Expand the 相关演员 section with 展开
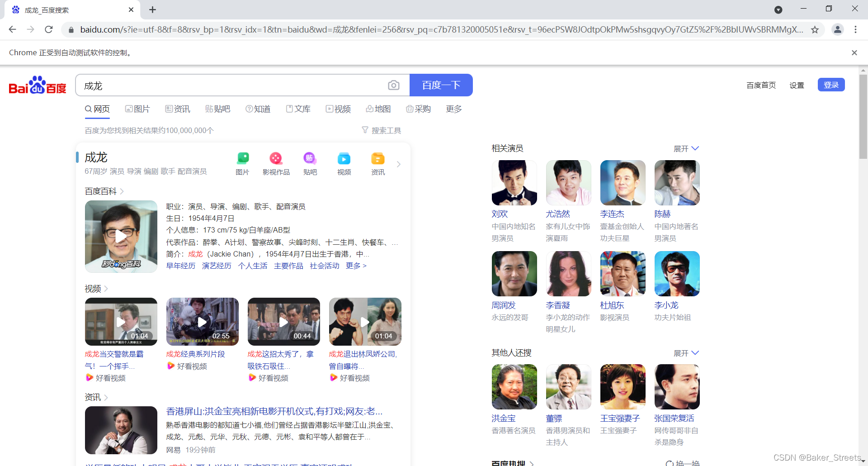The width and height of the screenshot is (868, 466). [686, 148]
